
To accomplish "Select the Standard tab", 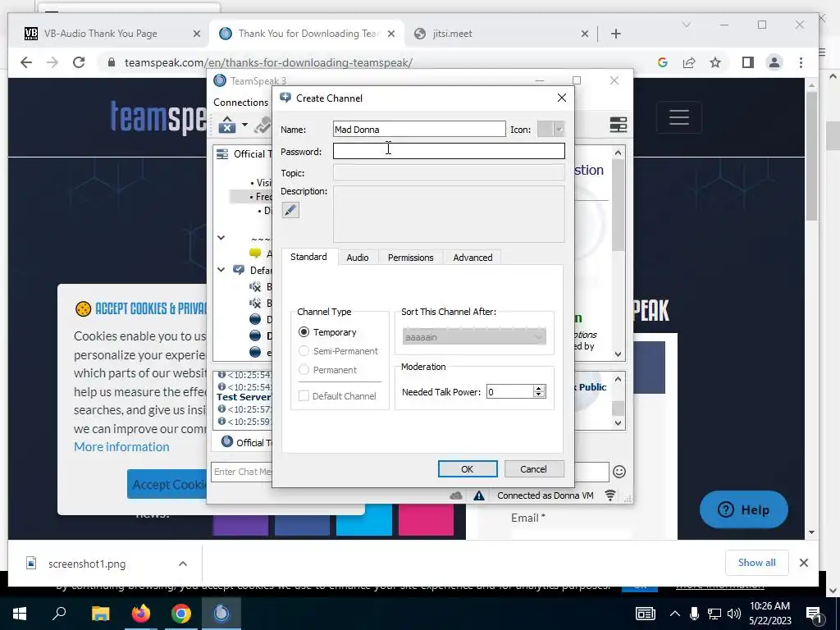I will click(308, 257).
